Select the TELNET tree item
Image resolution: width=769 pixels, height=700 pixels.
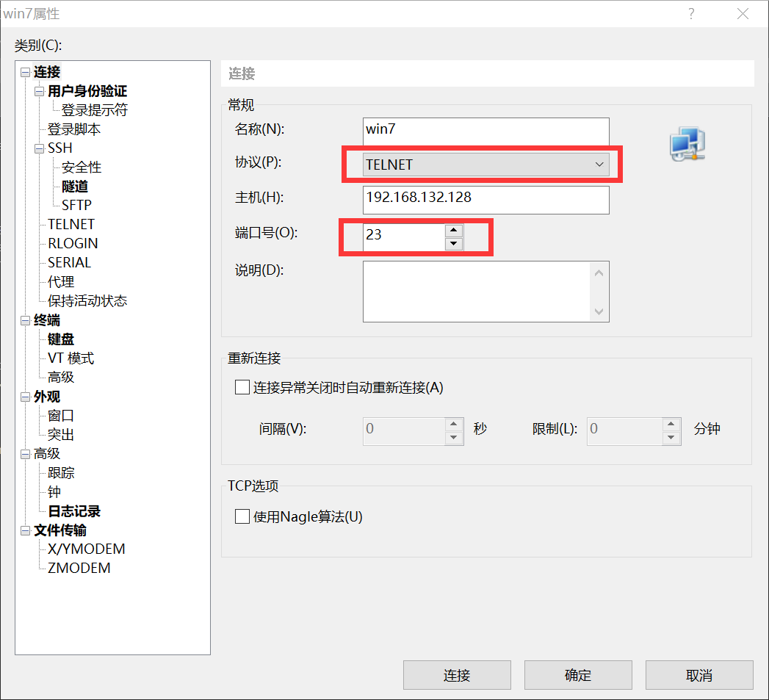pyautogui.click(x=71, y=224)
